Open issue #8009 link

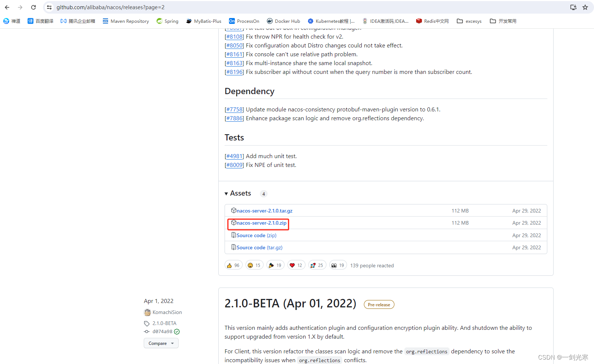click(235, 165)
